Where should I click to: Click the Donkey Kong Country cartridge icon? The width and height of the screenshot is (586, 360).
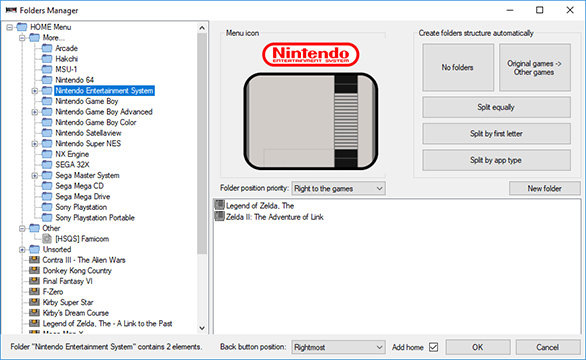click(34, 270)
